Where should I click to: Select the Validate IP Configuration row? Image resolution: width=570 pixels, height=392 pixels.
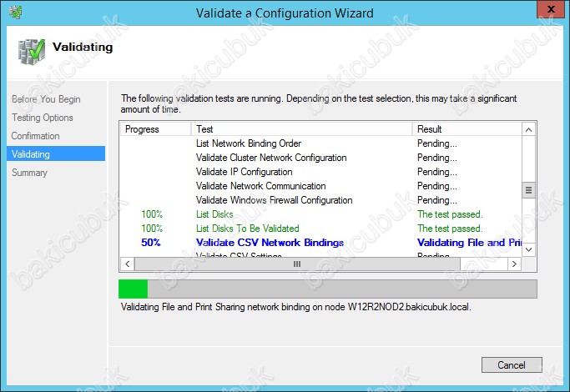pyautogui.click(x=321, y=172)
